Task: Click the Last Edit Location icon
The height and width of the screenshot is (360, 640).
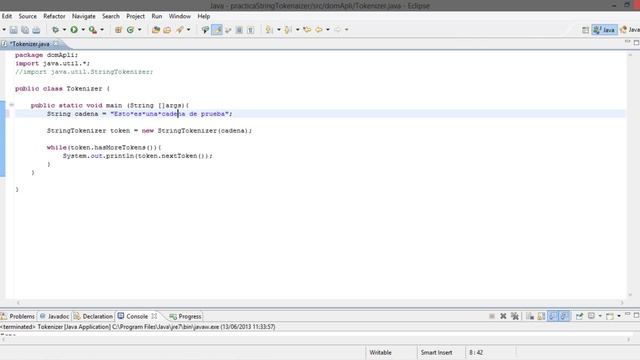Action: point(307,30)
